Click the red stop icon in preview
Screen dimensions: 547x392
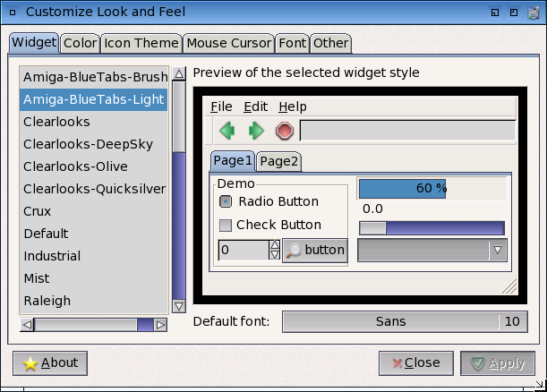point(285,132)
